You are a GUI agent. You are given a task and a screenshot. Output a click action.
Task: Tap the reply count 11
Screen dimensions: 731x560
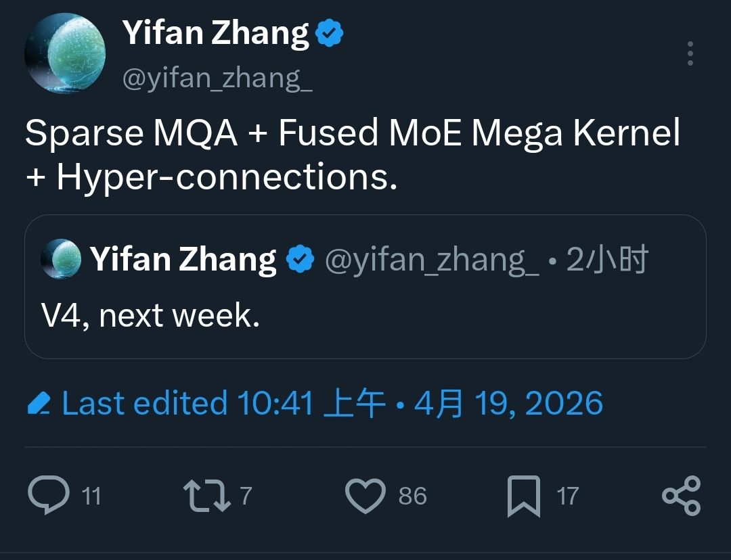pos(91,496)
